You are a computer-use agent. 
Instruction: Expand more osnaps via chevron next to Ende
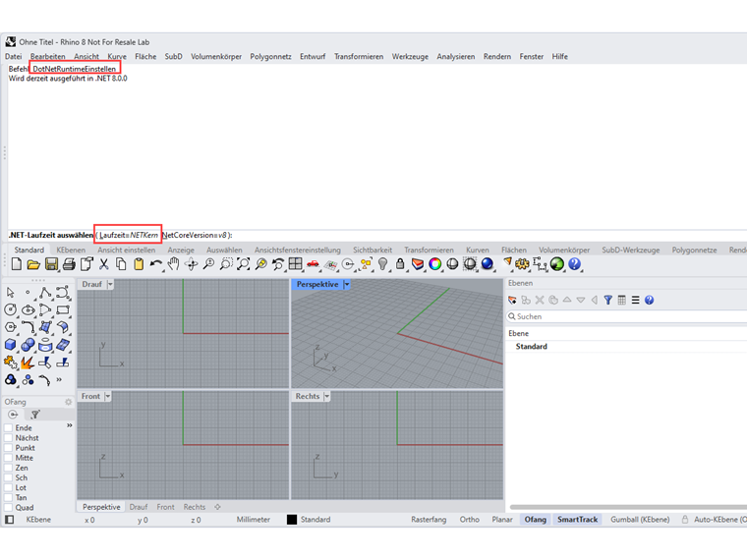click(x=70, y=425)
